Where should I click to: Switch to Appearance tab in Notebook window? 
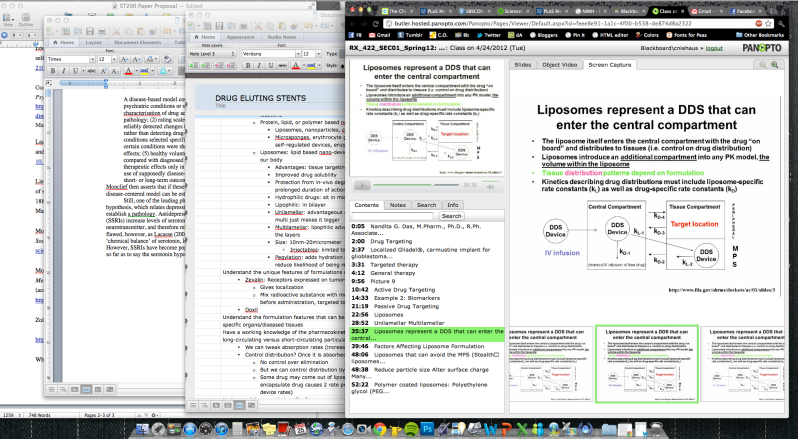point(240,37)
